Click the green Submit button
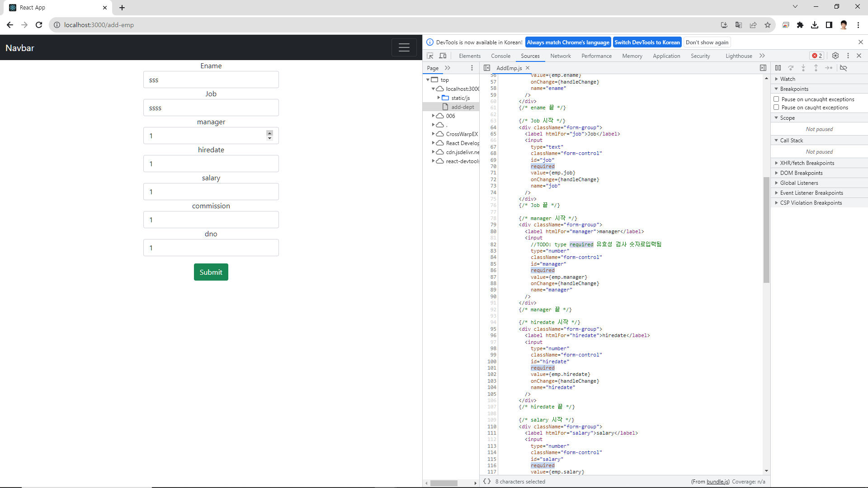Screen dimensions: 868x488 tap(211, 272)
